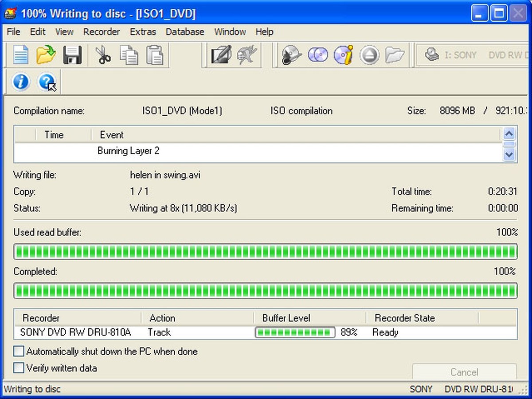Click the Copy icon in toolbar
Viewport: 532px width, 399px height.
[x=129, y=55]
